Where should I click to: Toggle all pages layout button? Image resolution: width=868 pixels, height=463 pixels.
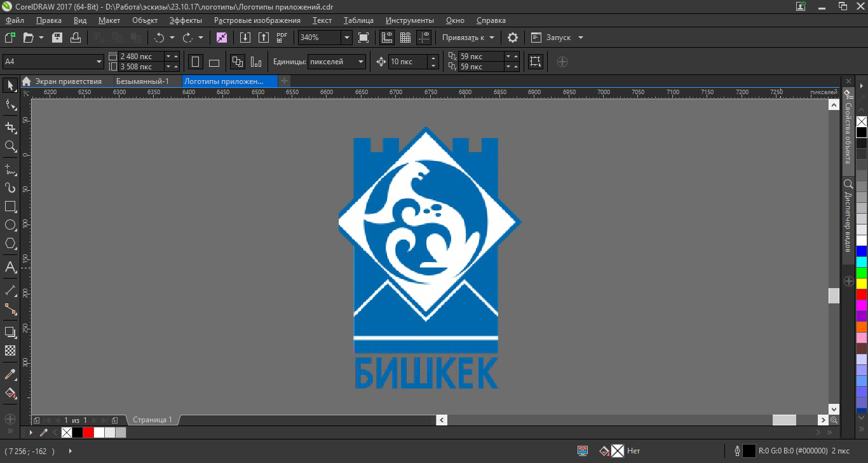pyautogui.click(x=238, y=62)
